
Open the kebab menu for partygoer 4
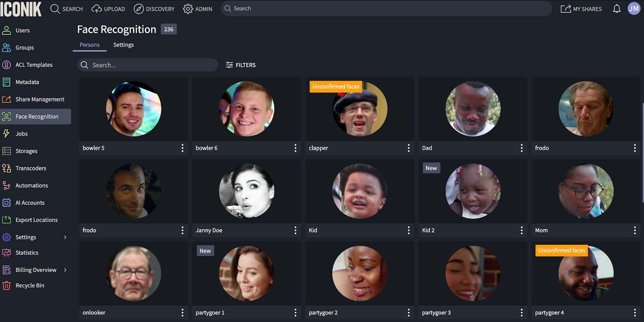(635, 312)
